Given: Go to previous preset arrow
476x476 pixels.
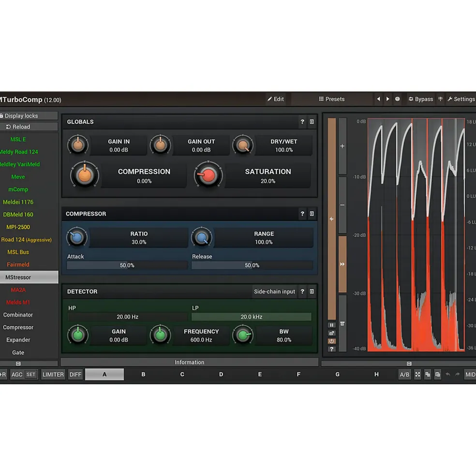Looking at the screenshot, I should (378, 99).
